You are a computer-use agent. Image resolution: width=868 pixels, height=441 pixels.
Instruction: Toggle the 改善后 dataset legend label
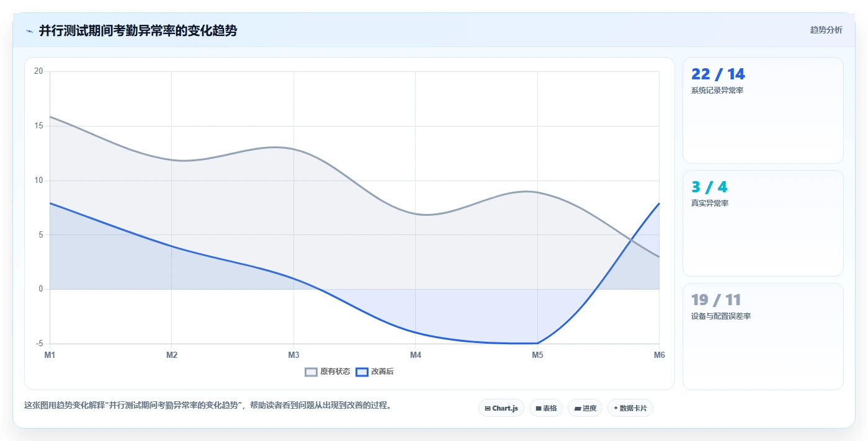point(382,372)
